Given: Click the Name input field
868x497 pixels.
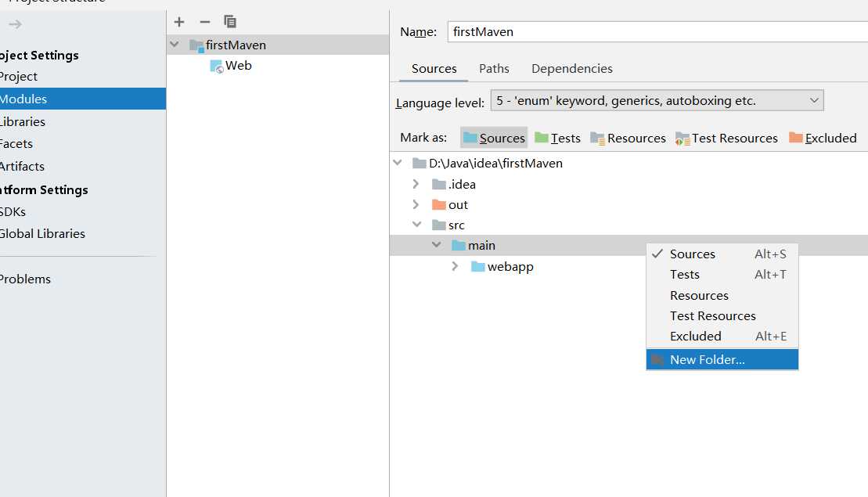Looking at the screenshot, I should tap(657, 32).
